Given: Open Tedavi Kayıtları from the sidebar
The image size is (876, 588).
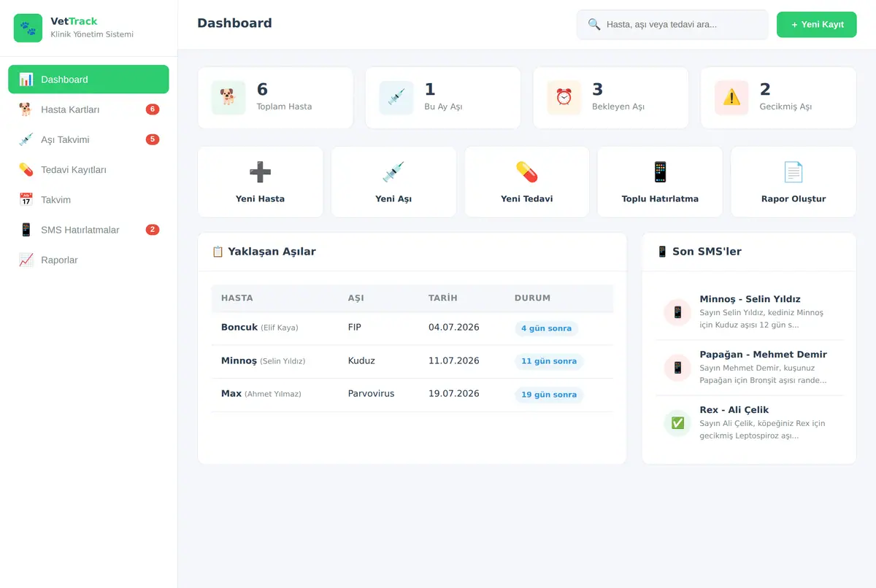Looking at the screenshot, I should pos(88,169).
